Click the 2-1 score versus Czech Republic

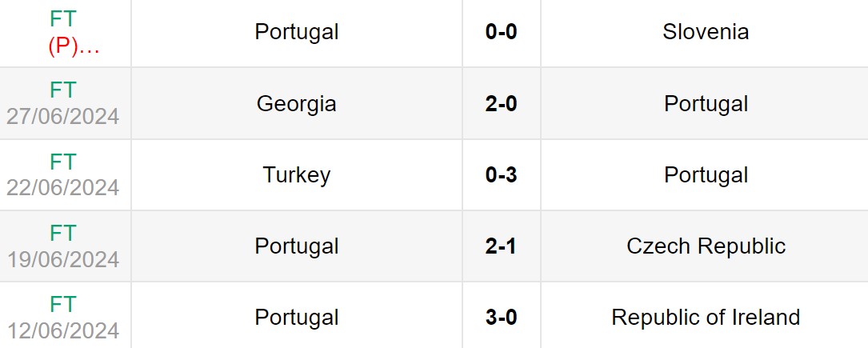[501, 246]
